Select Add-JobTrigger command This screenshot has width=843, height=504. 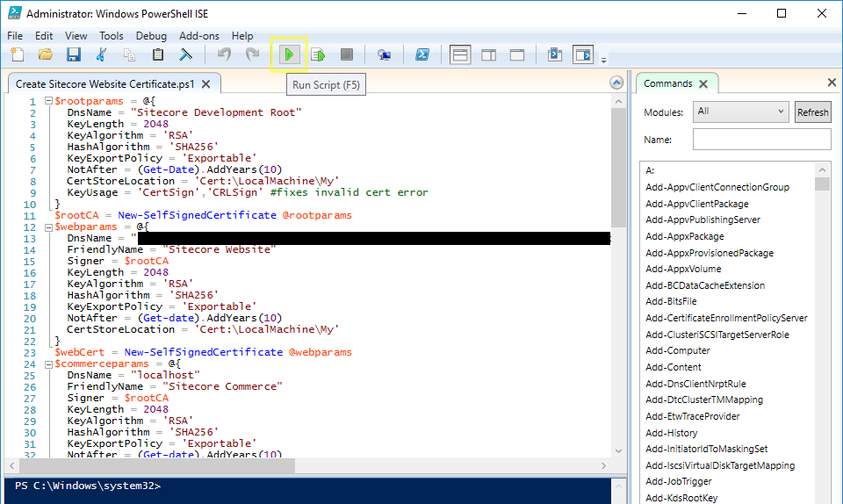coord(679,481)
